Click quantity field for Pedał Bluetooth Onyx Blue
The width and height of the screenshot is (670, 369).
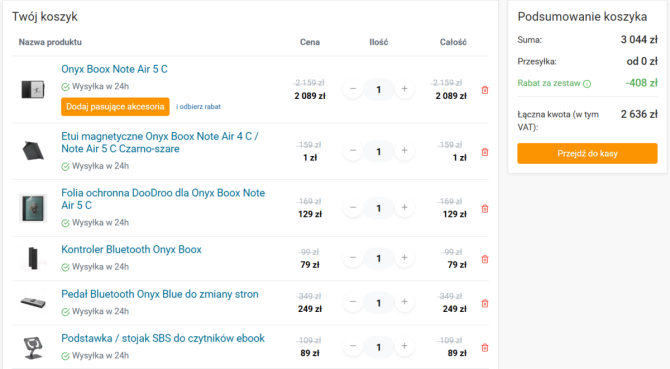(379, 303)
